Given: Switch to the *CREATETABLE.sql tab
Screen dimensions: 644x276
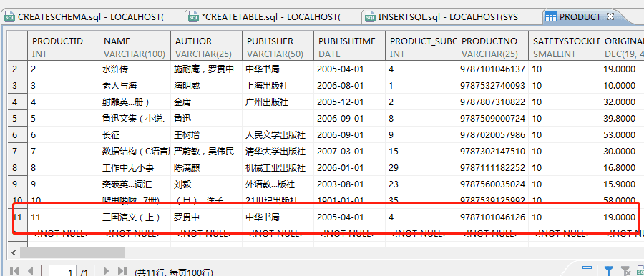Looking at the screenshot, I should click(x=272, y=17).
